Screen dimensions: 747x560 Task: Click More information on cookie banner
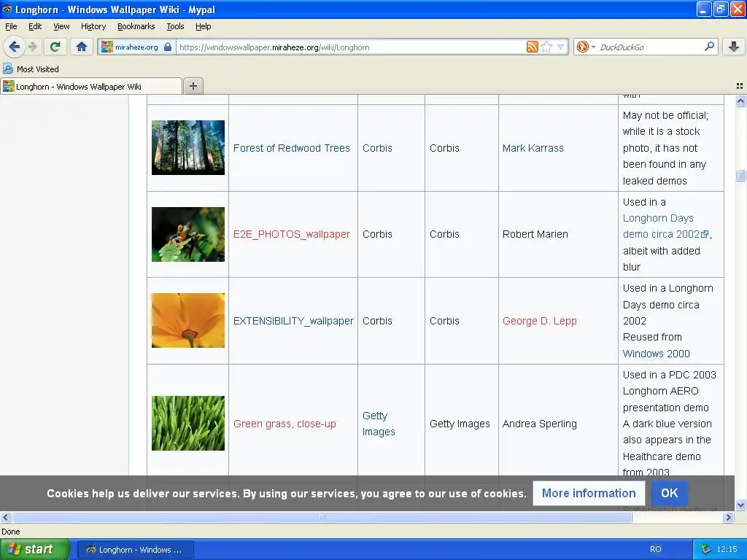pyautogui.click(x=589, y=494)
